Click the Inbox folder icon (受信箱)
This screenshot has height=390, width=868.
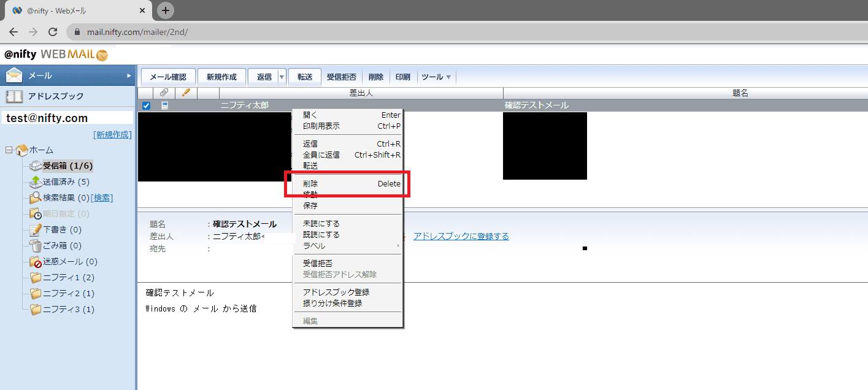pos(36,166)
